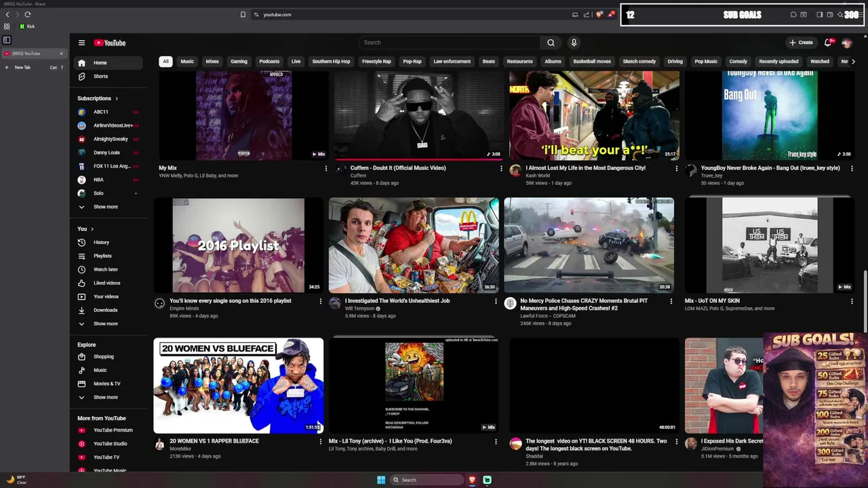This screenshot has height=488, width=868.
Task: Expand Show more under You section
Action: (x=108, y=323)
